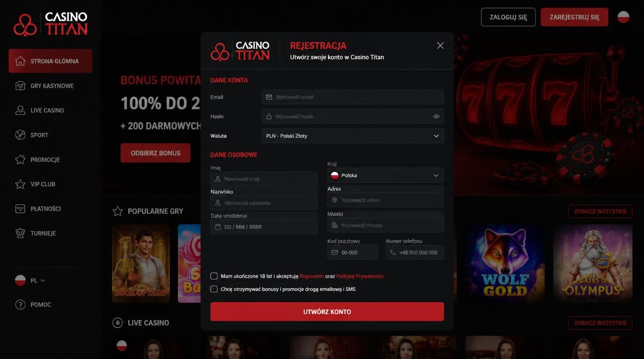The image size is (644, 359).
Task: Click the Utwórz Konto button
Action: click(x=327, y=312)
